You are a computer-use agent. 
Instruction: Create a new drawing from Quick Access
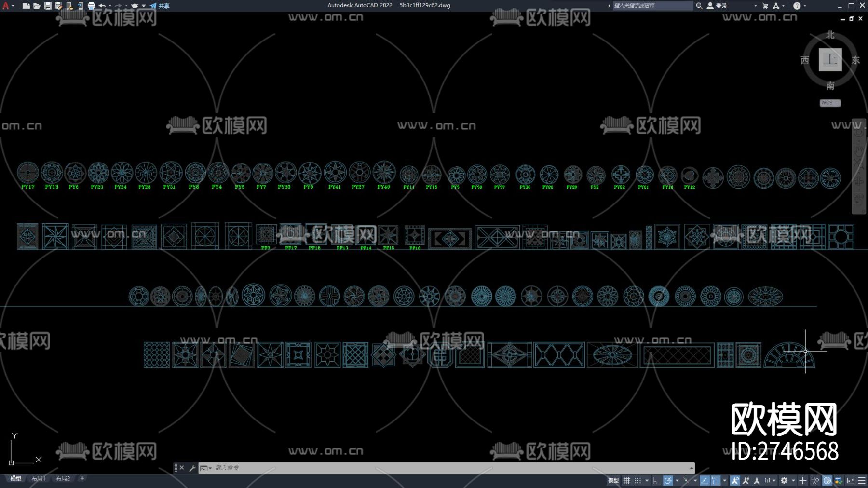point(26,6)
